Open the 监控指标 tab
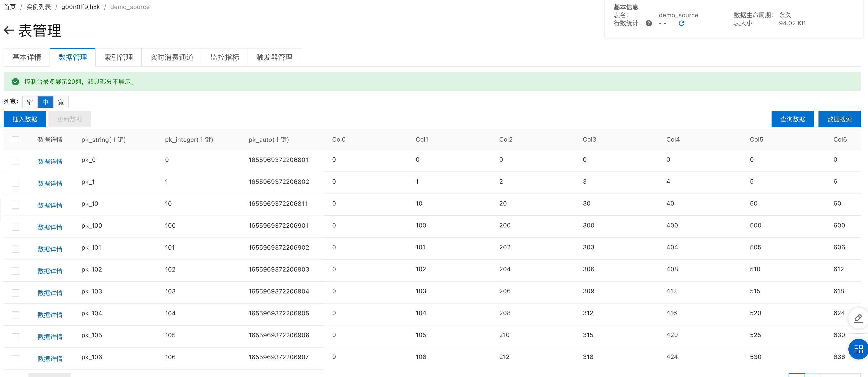The height and width of the screenshot is (377, 868). click(x=224, y=57)
